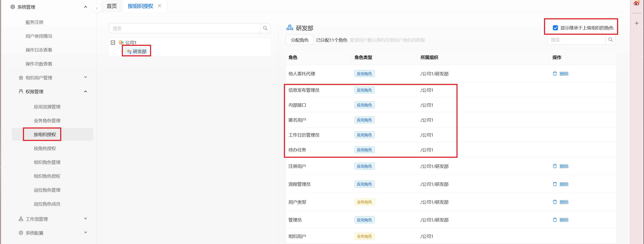Click the 组织用户管理 building icon
The width and height of the screenshot is (644, 244).
point(21,78)
